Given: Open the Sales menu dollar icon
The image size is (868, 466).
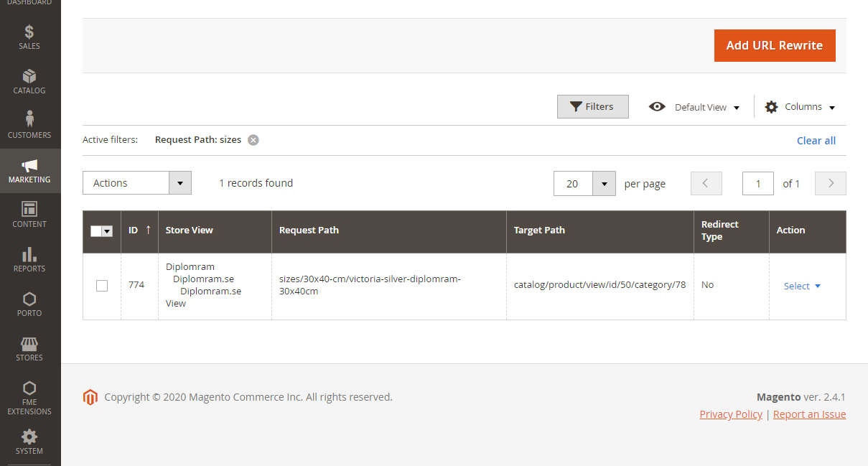Looking at the screenshot, I should (x=29, y=32).
